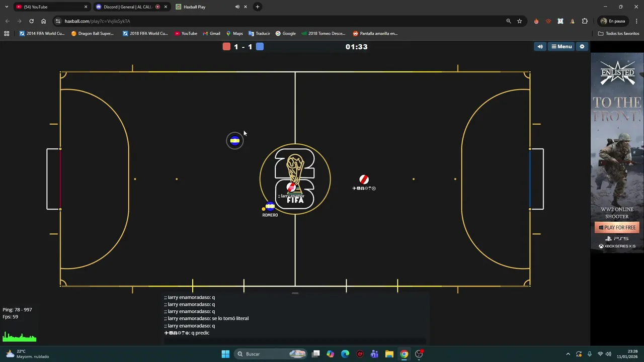The width and height of the screenshot is (644, 362).
Task: Open Wi-Fi network tray icon
Action: coord(600,354)
